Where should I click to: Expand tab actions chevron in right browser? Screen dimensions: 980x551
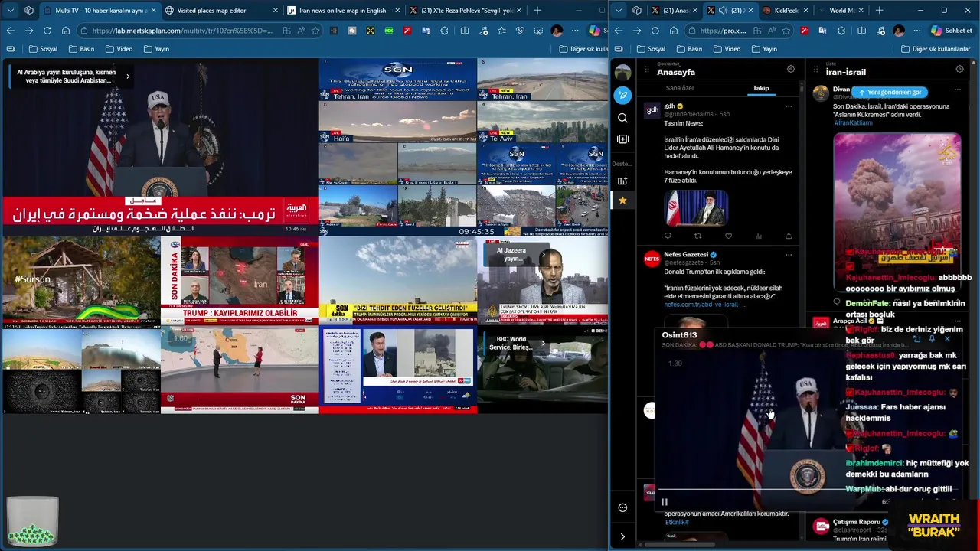618,11
